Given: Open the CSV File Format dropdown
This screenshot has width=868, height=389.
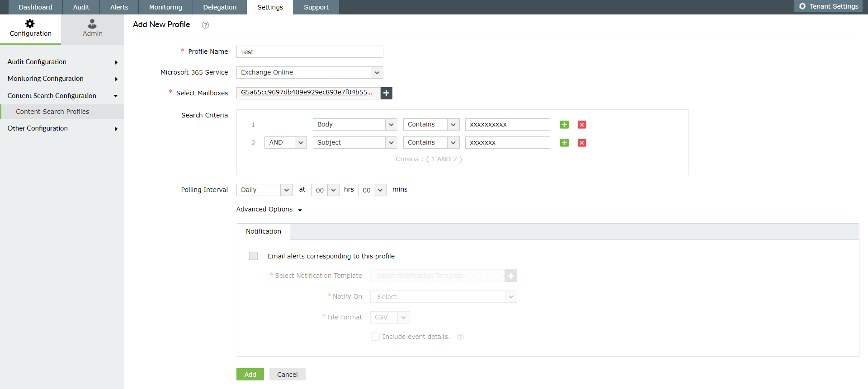Looking at the screenshot, I should 390,317.
